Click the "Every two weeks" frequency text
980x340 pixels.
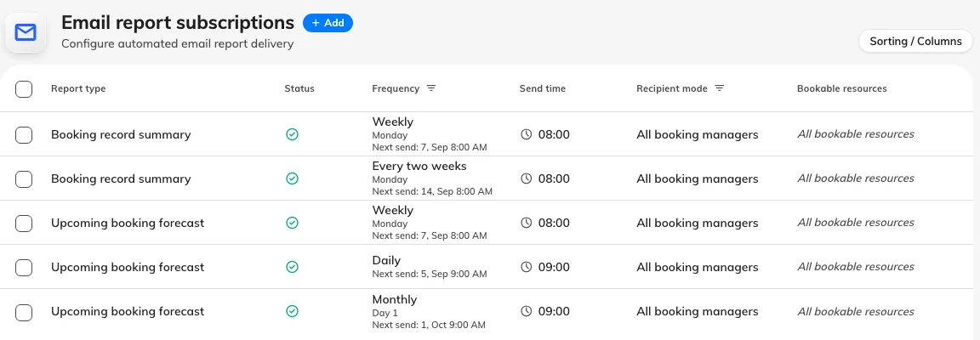click(419, 167)
